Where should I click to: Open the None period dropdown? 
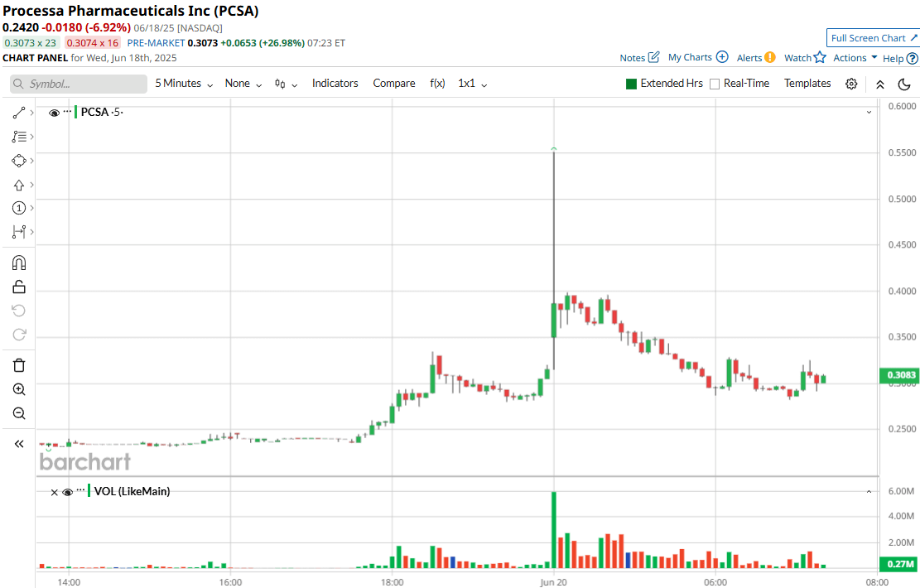pos(243,84)
